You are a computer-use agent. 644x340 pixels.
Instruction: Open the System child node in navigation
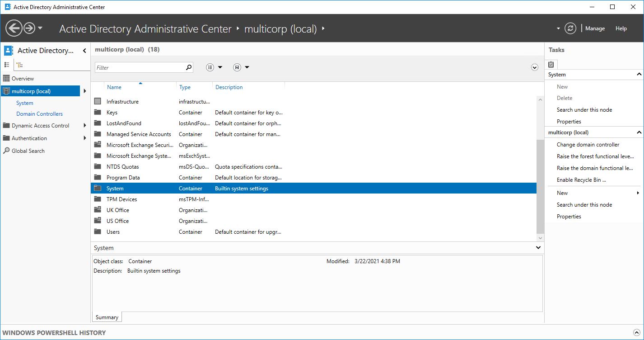(x=25, y=103)
